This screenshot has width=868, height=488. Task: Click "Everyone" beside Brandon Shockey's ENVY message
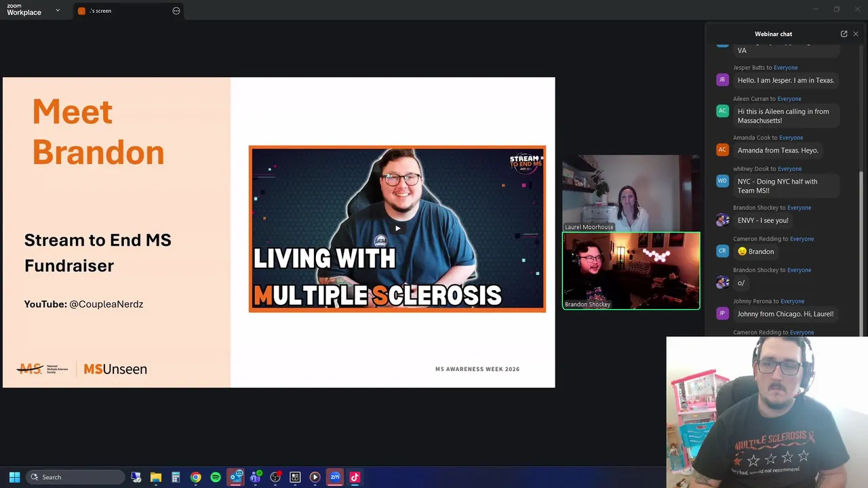point(799,207)
